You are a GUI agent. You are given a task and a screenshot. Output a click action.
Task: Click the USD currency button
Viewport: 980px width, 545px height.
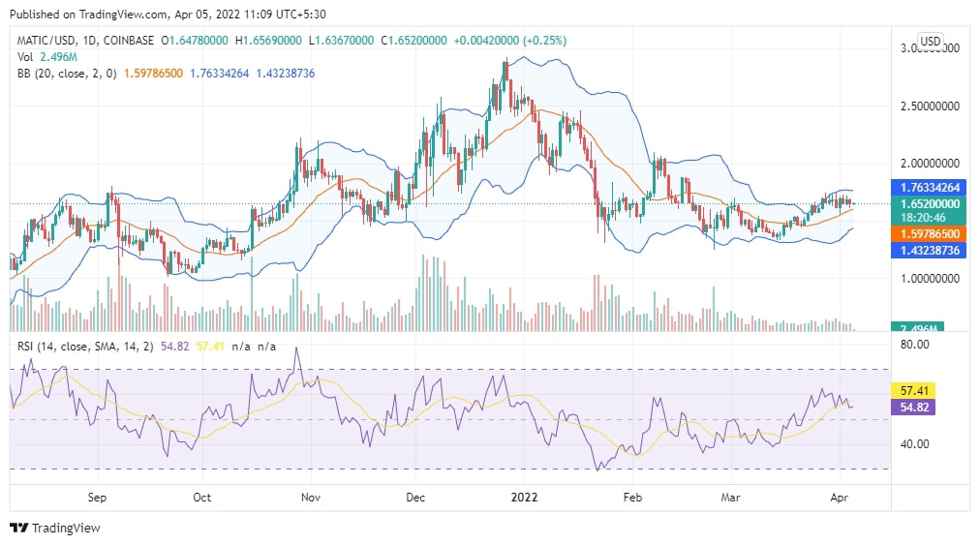coord(930,42)
